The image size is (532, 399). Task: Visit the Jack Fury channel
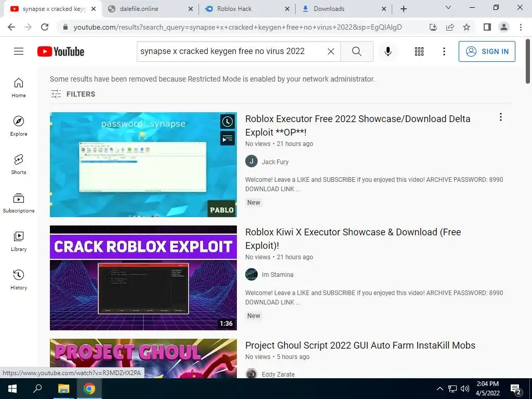tap(275, 162)
